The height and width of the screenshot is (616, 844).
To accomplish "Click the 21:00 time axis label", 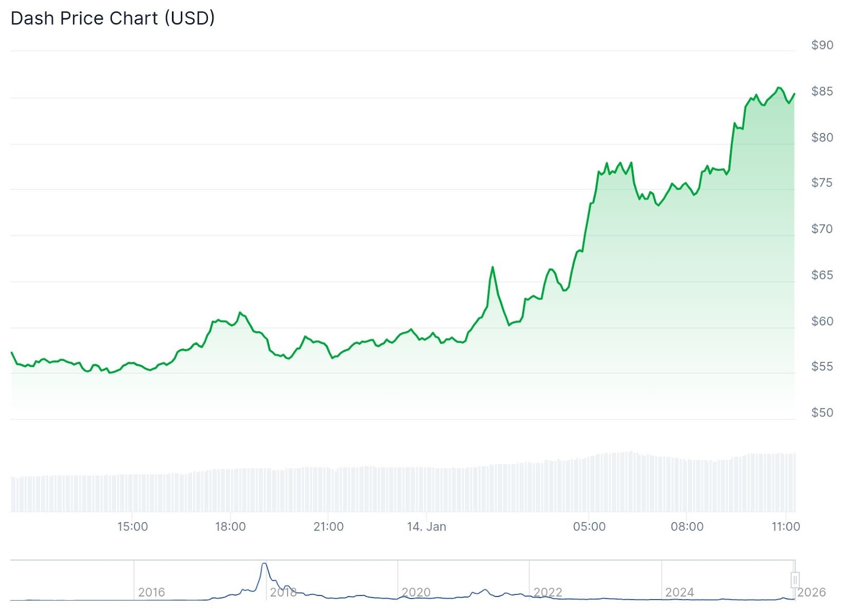I will (x=329, y=526).
